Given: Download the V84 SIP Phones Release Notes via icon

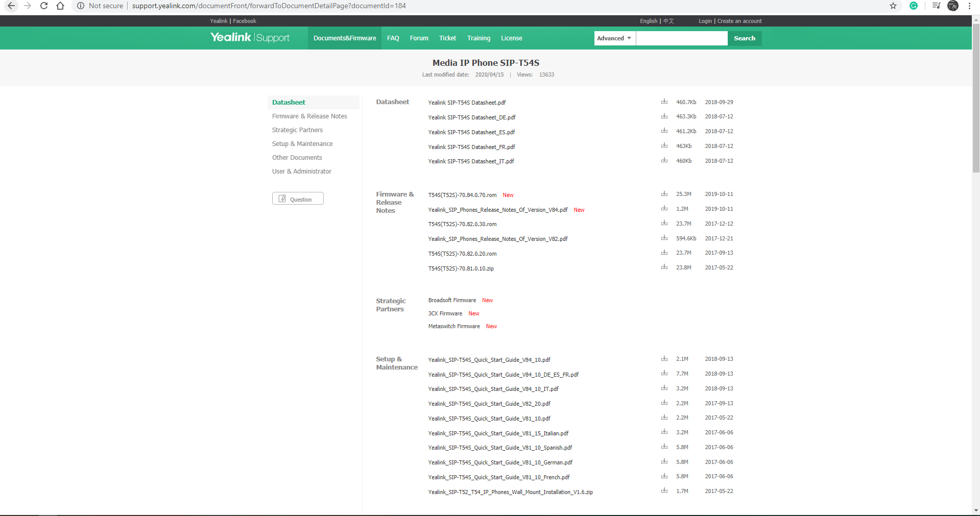Looking at the screenshot, I should (x=664, y=209).
